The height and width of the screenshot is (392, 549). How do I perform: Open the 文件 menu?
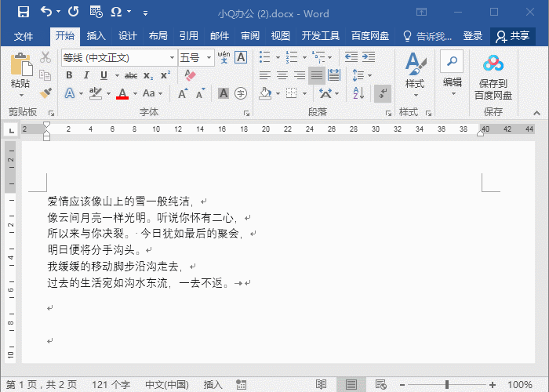coord(24,36)
